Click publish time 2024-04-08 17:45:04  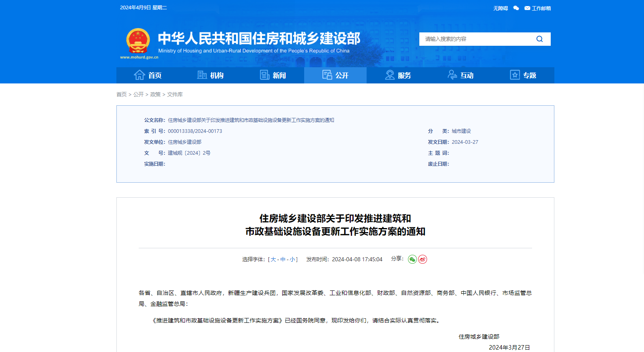357,259
